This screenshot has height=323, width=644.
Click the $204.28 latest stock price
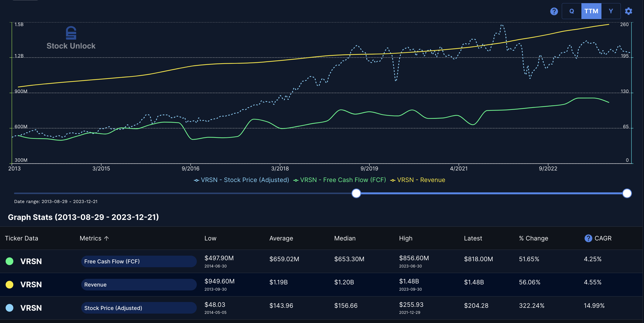[x=476, y=306]
